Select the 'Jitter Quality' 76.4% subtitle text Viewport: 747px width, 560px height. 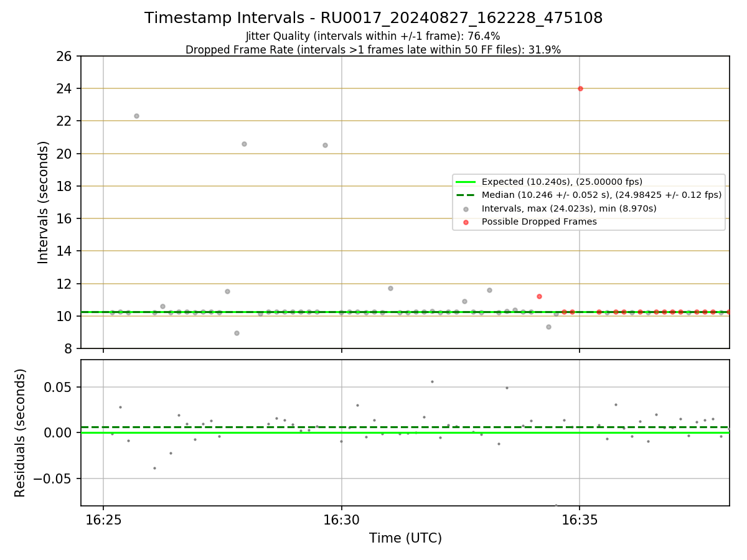click(374, 36)
